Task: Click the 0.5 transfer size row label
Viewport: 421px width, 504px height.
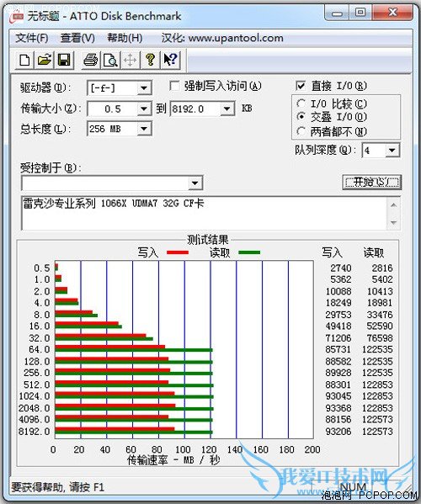Action: [x=42, y=268]
